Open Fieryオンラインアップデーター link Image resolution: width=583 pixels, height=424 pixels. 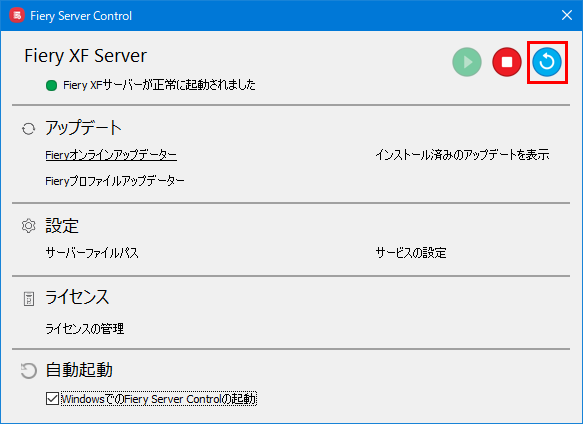(x=111, y=155)
